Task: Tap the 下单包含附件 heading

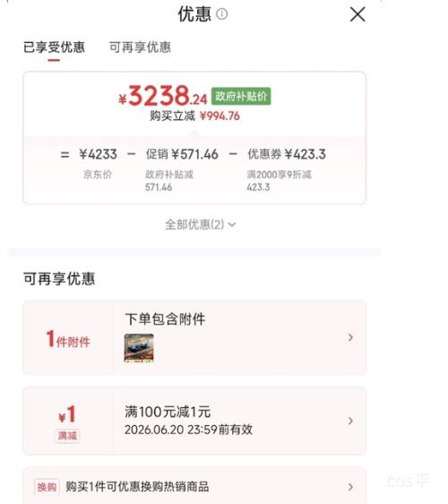Action: pyautogui.click(x=165, y=319)
